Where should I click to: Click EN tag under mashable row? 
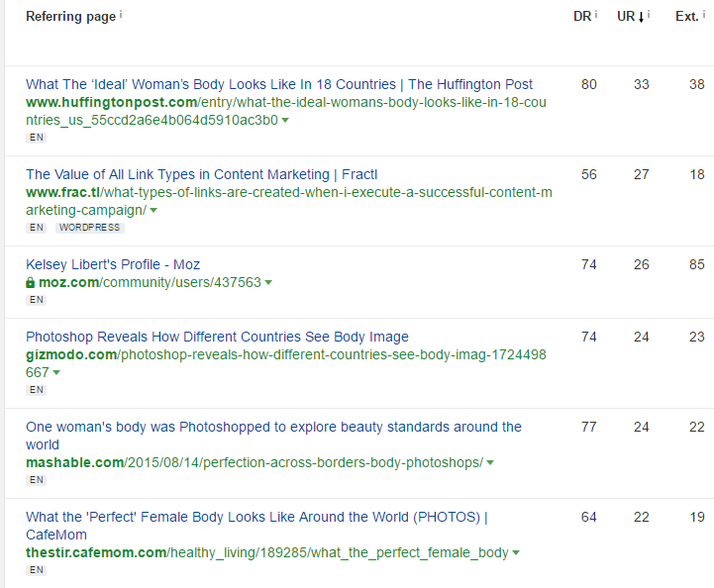pos(37,480)
